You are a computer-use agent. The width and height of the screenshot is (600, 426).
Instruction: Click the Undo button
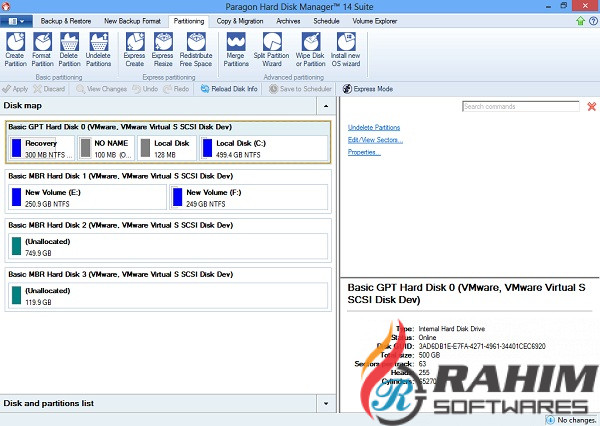tap(145, 89)
